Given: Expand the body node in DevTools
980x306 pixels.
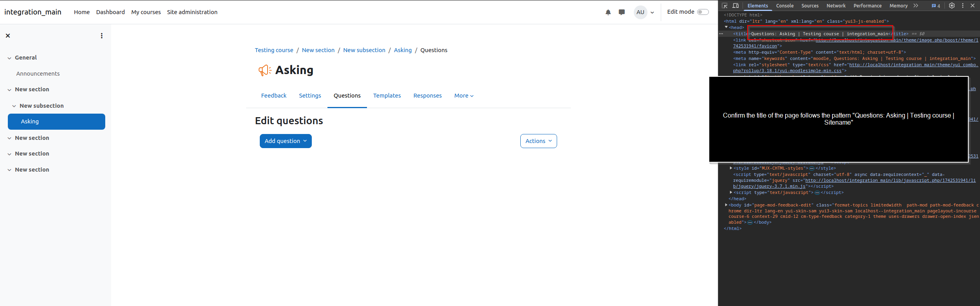Looking at the screenshot, I should (x=726, y=205).
